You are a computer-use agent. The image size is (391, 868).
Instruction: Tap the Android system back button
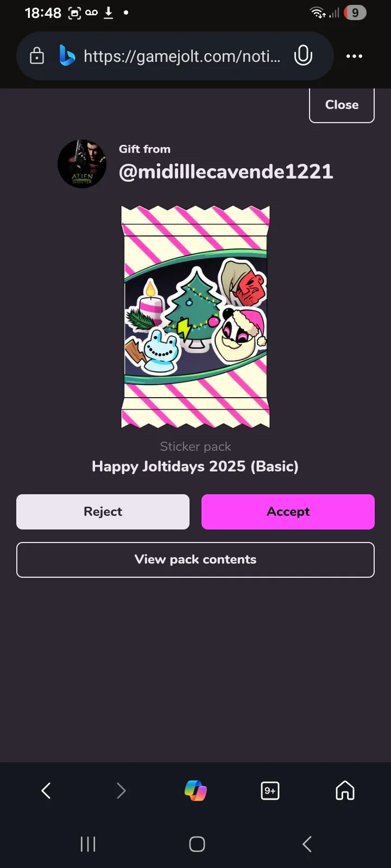[x=307, y=844]
